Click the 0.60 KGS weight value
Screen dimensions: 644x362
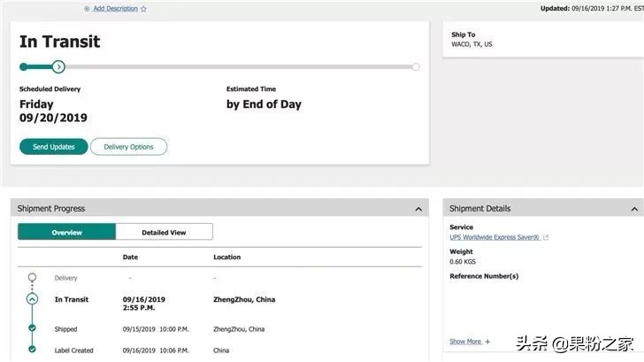pos(463,262)
